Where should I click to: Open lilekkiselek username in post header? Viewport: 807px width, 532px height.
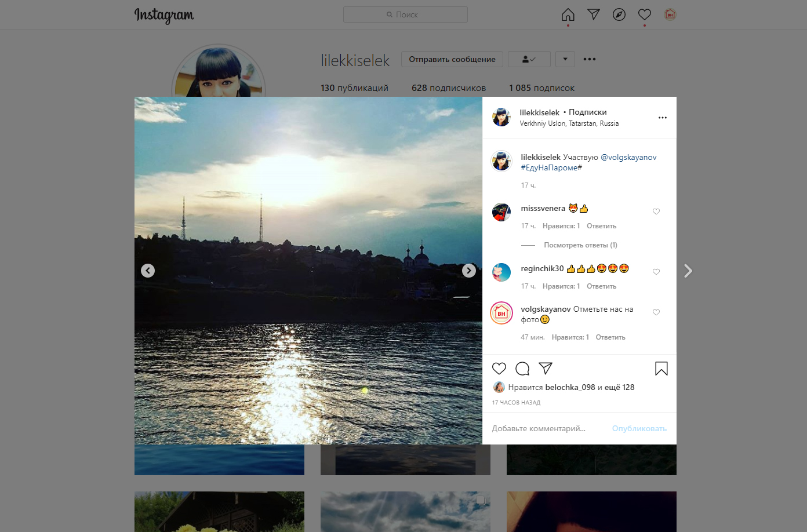540,112
